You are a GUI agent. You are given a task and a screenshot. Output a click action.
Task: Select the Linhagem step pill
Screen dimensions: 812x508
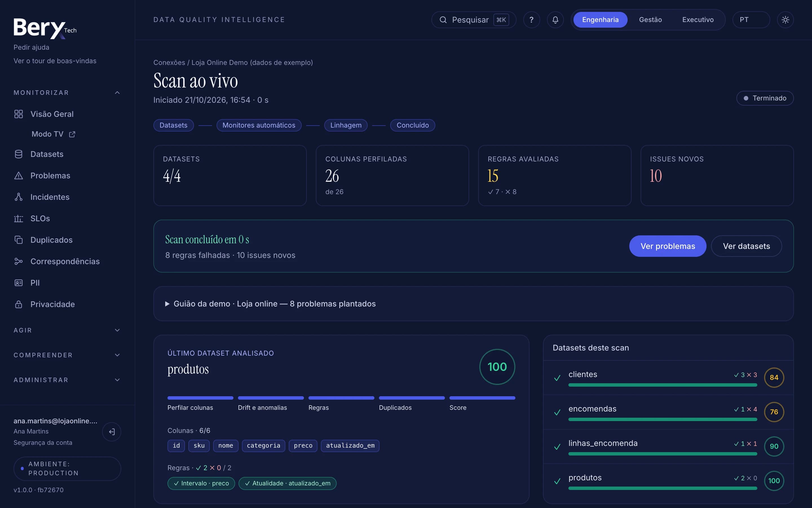[346, 125]
